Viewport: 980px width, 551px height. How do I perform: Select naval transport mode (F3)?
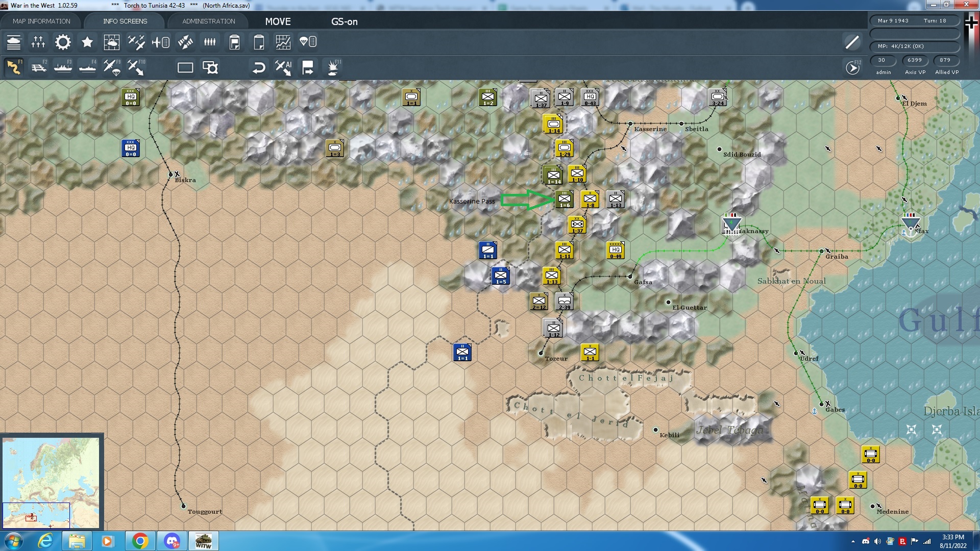coord(63,67)
